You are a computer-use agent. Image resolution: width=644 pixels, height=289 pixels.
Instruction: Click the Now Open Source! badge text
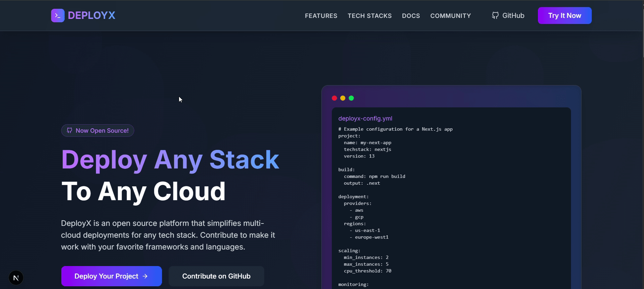click(102, 131)
